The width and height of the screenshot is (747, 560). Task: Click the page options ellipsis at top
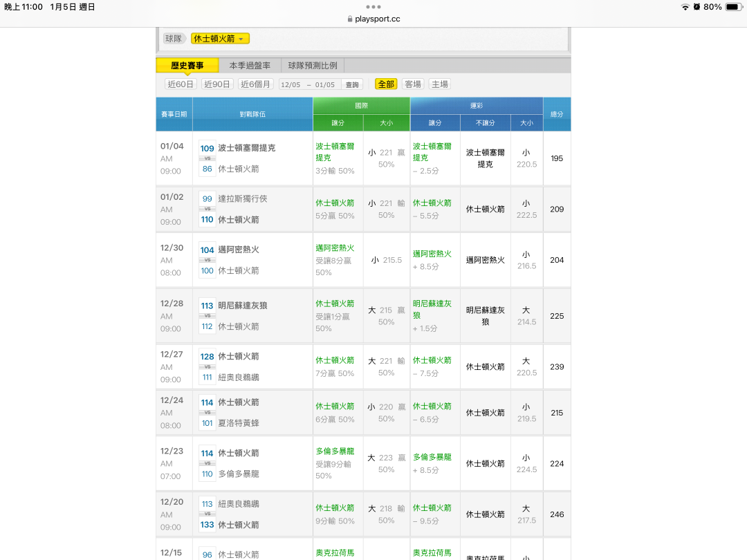coord(373,7)
